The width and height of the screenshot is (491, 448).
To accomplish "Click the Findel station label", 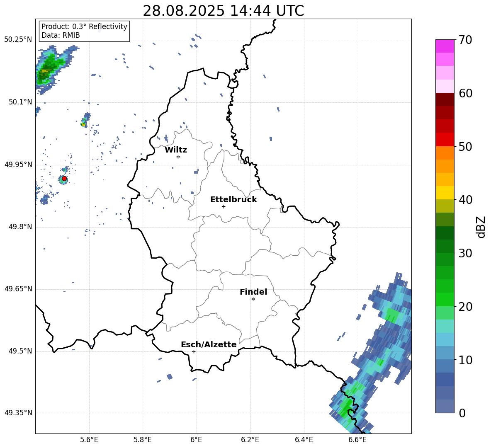I will coord(253,292).
